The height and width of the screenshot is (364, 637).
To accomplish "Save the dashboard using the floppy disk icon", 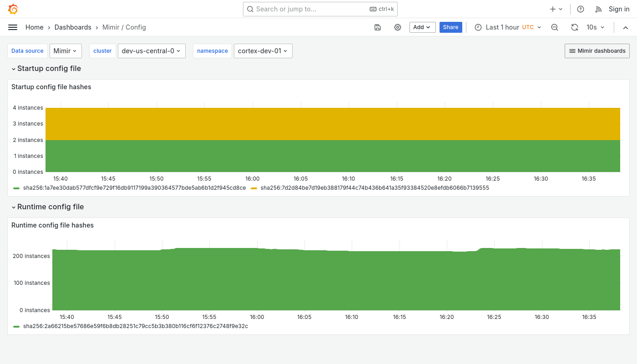I will tap(378, 27).
